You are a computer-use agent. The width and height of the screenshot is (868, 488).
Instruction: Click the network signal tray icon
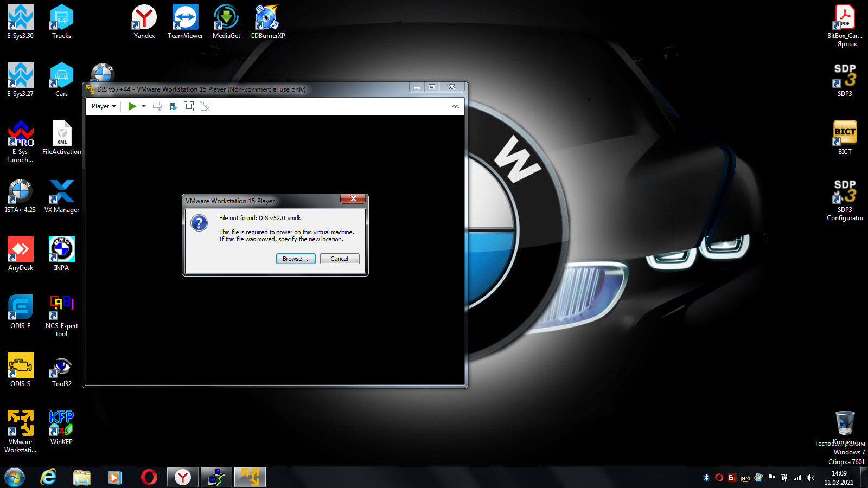coord(797,478)
